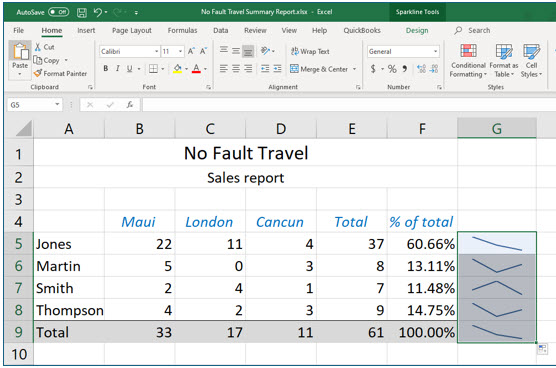This screenshot has width=556, height=368.
Task: Apply Accounting dollar format
Action: coord(373,68)
